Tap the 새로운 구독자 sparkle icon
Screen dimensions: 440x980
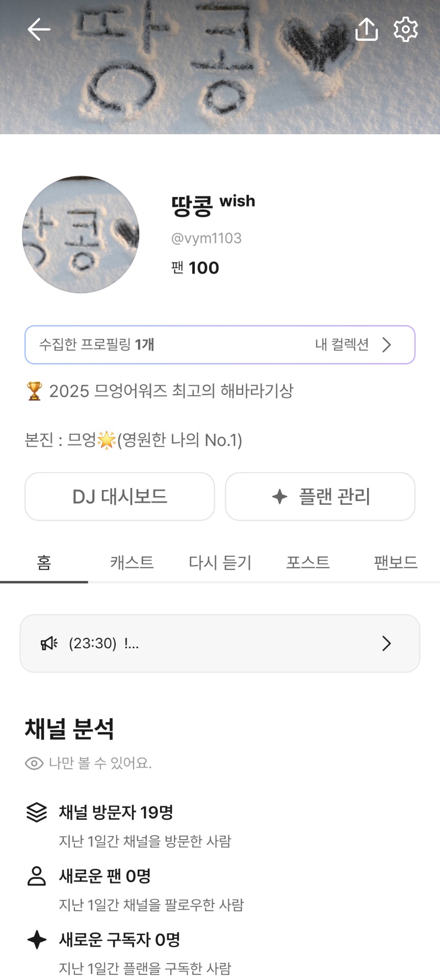click(x=37, y=939)
